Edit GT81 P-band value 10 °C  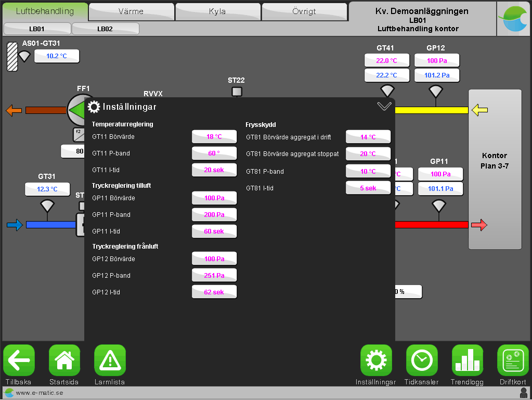[368, 171]
